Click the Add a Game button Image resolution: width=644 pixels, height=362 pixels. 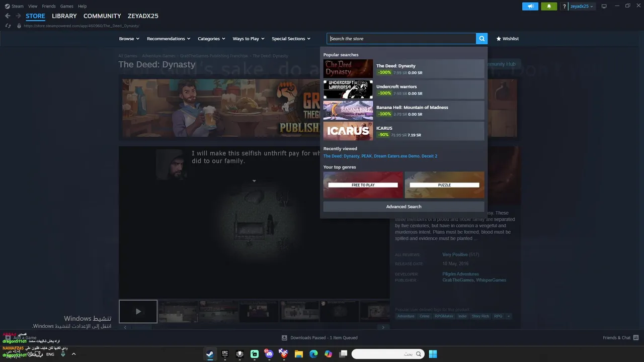21,338
